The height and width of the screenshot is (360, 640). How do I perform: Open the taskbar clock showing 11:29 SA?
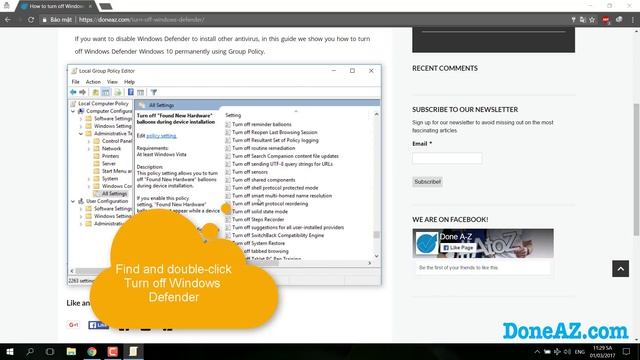coord(602,352)
